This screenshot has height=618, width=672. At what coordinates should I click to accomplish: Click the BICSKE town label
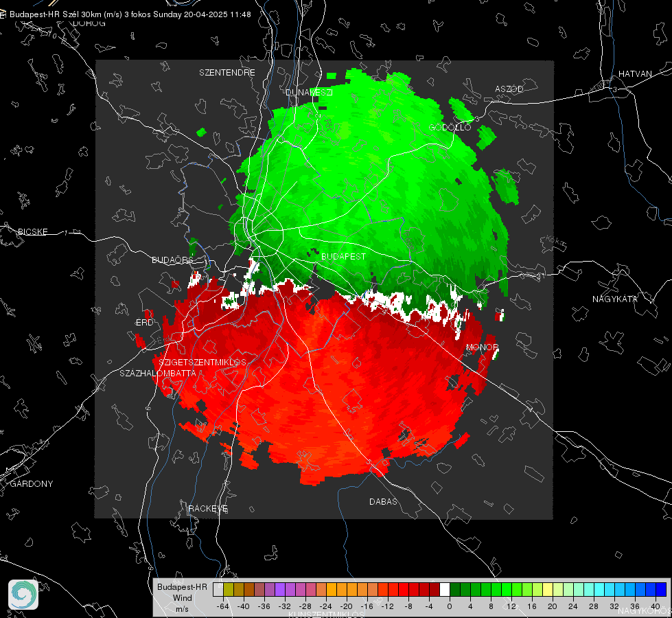[x=32, y=231]
